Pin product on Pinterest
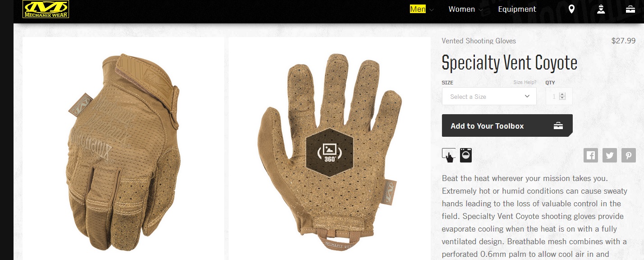 click(x=629, y=155)
